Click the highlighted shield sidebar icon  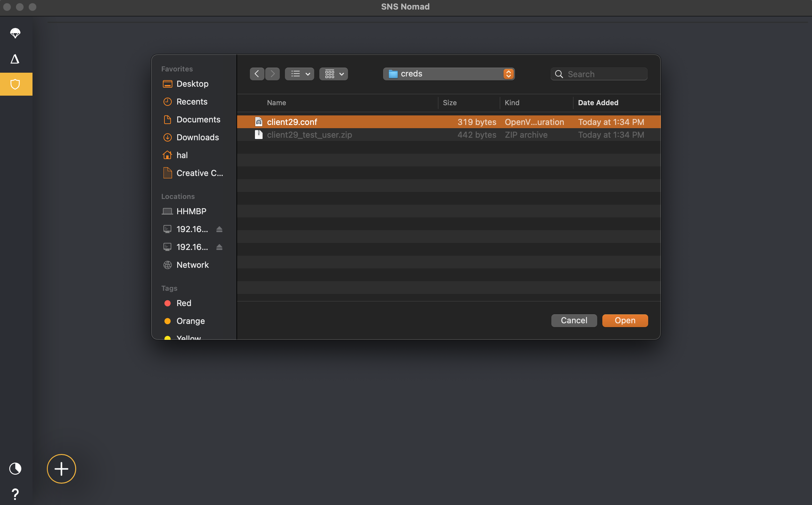(16, 84)
